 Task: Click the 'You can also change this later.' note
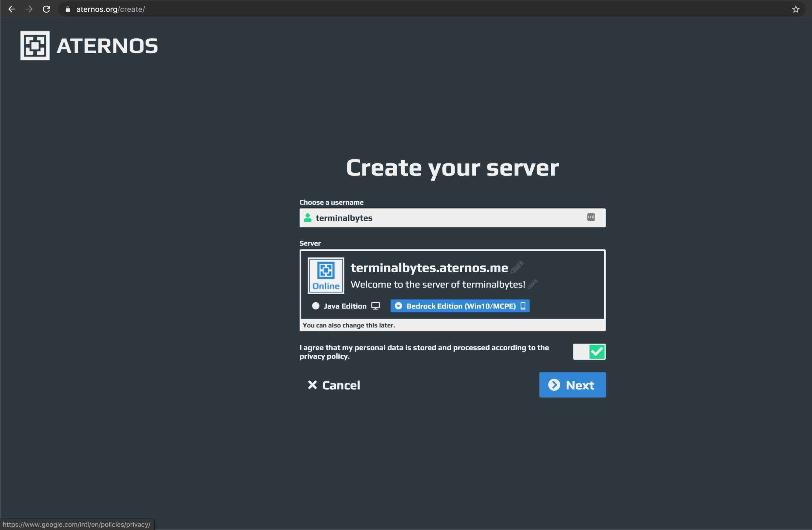pos(349,325)
